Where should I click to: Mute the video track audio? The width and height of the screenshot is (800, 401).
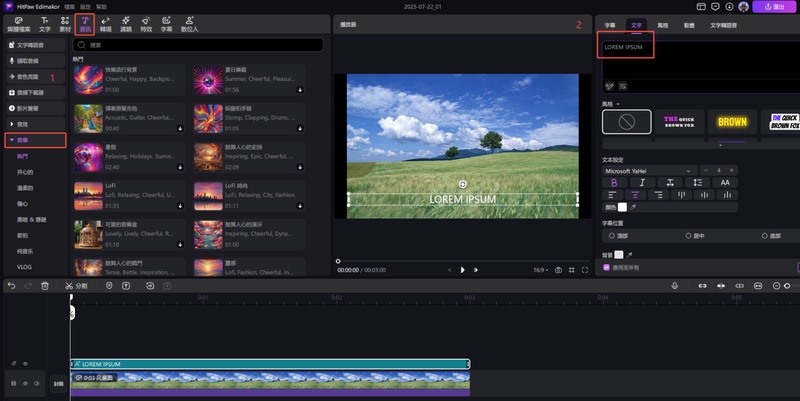[36, 383]
